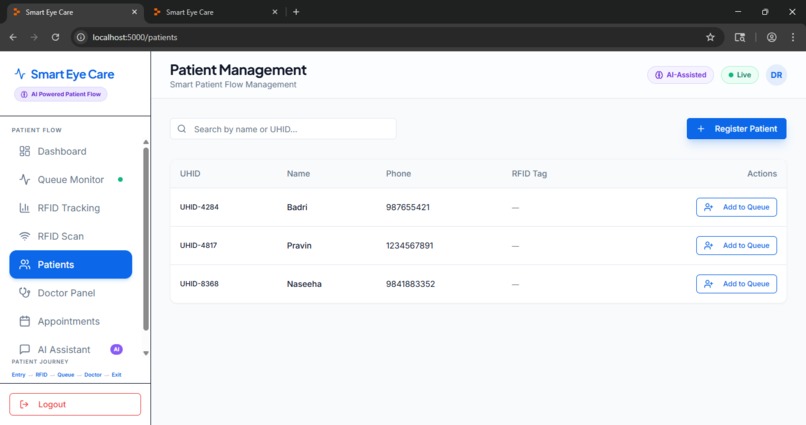Click the phone number 1234567891
Viewport: 806px width, 425px height.
tap(410, 245)
